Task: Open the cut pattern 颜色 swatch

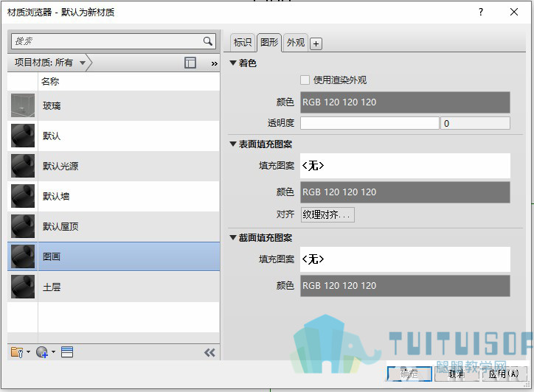Action: [405, 286]
